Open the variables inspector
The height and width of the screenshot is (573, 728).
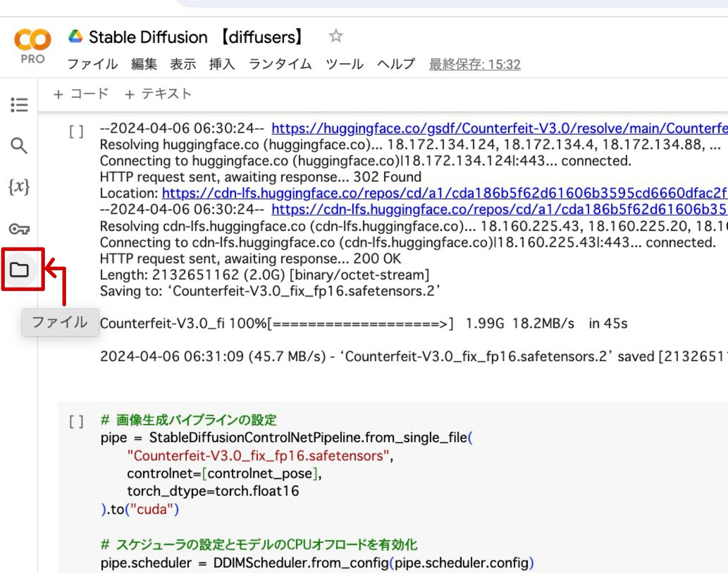19,188
